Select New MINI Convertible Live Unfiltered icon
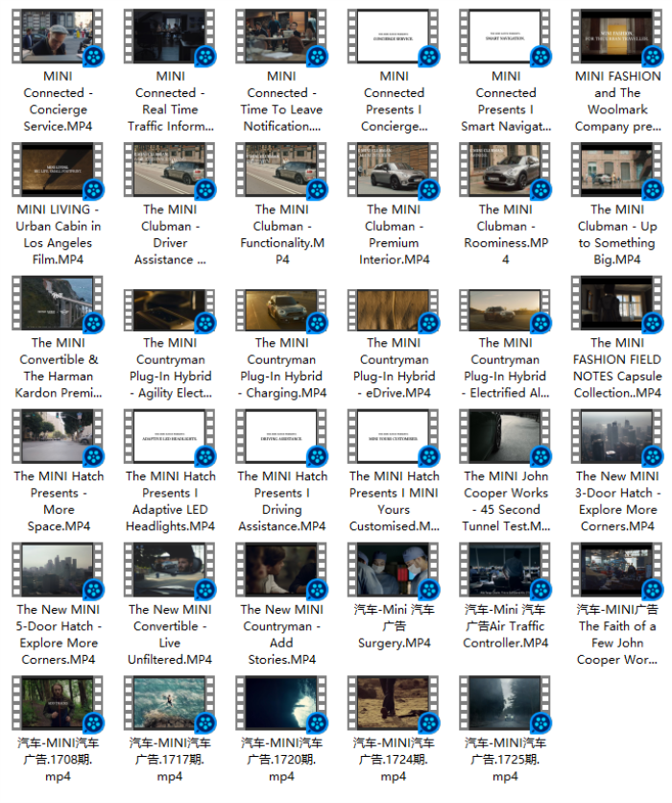672x803 pixels. pos(169,570)
